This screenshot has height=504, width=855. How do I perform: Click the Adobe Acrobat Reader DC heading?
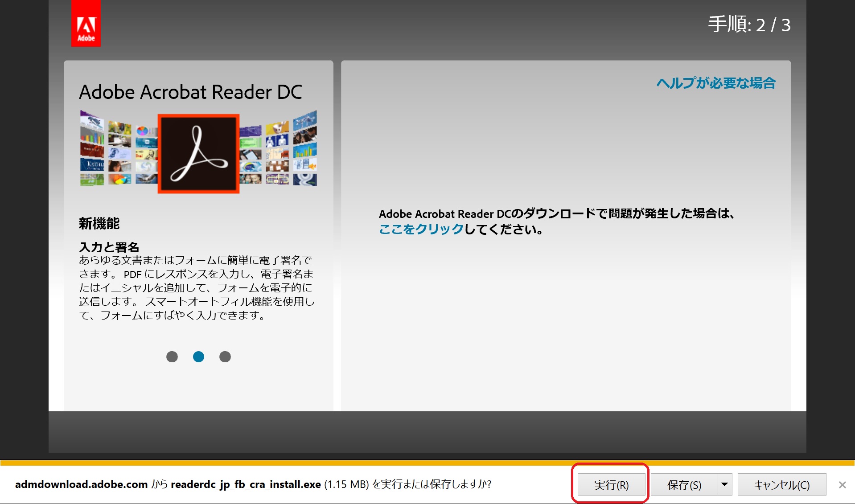[190, 92]
